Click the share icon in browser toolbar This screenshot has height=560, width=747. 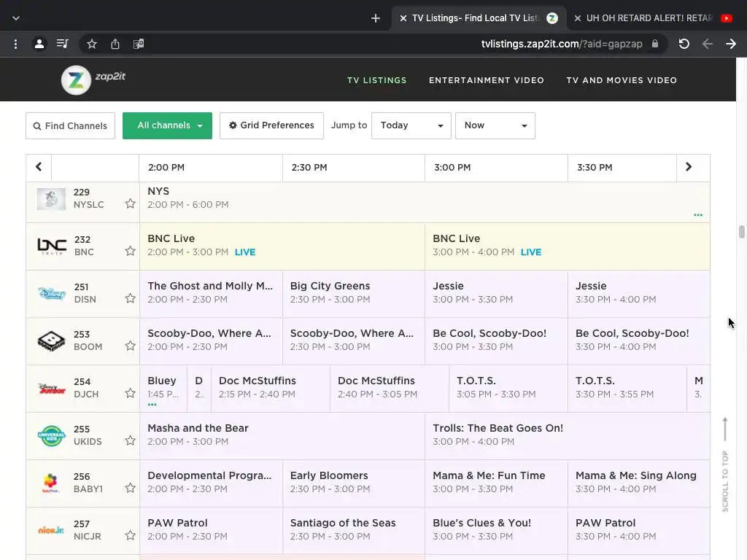coord(115,44)
